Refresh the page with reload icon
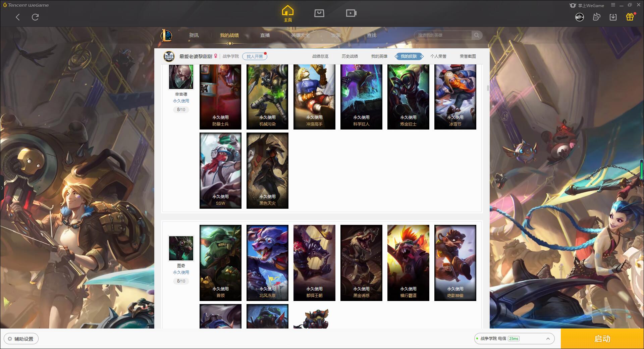The height and width of the screenshot is (349, 644). (x=35, y=17)
